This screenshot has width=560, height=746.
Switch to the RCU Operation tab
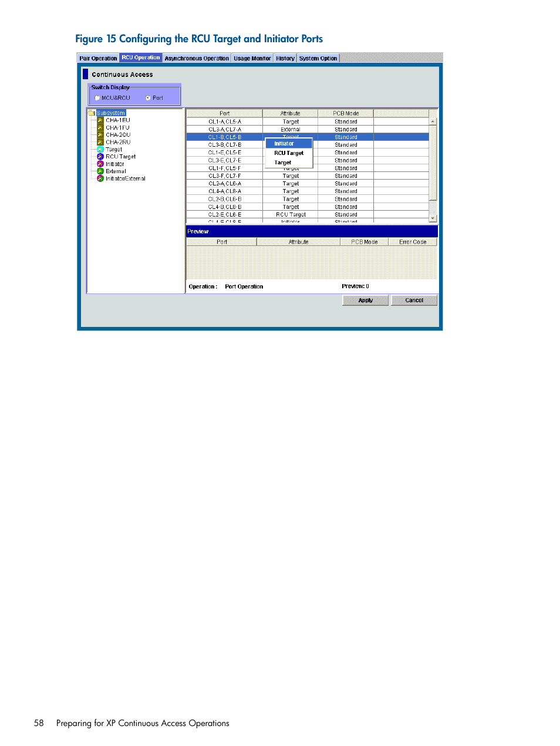(141, 58)
